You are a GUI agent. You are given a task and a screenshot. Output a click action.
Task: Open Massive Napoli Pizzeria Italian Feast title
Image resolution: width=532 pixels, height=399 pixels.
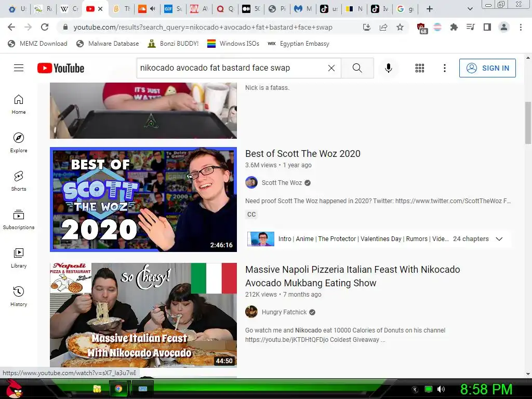tap(353, 276)
